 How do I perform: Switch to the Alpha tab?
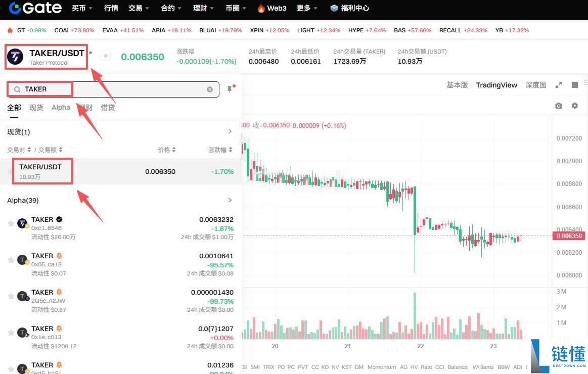[x=61, y=108]
